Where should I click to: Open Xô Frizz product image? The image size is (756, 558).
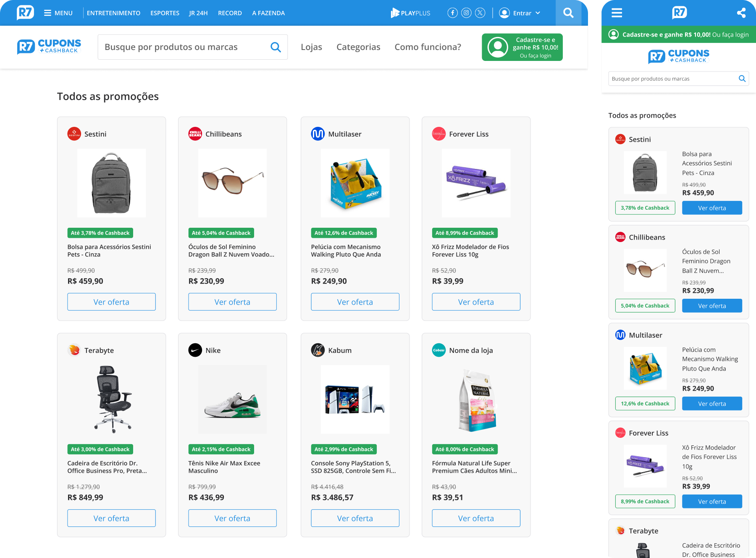tap(476, 183)
